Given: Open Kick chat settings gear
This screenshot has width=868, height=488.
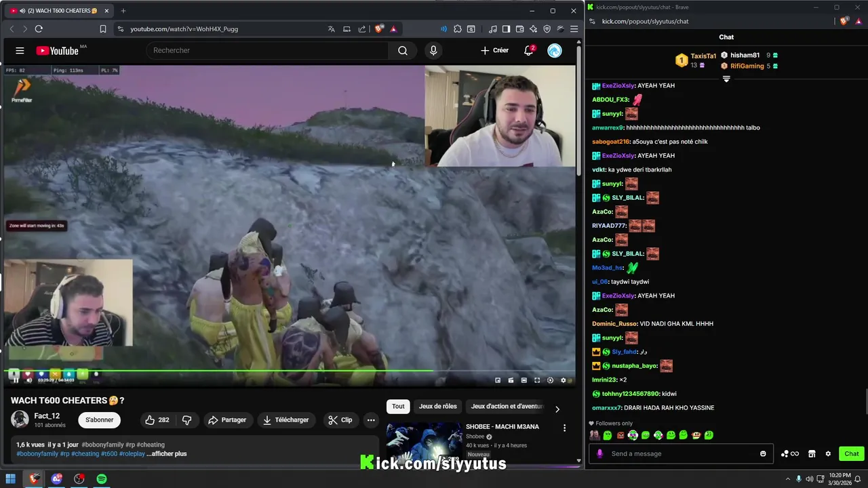Looking at the screenshot, I should (828, 454).
